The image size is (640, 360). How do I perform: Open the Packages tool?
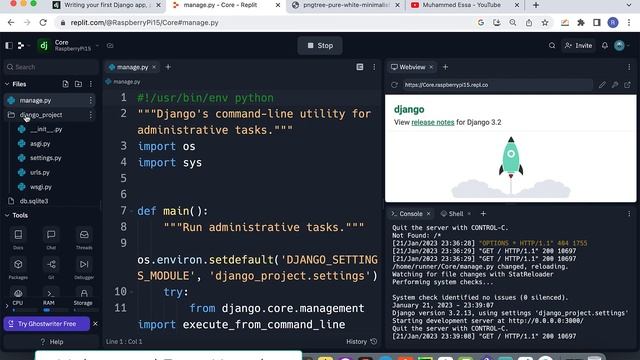(18, 268)
